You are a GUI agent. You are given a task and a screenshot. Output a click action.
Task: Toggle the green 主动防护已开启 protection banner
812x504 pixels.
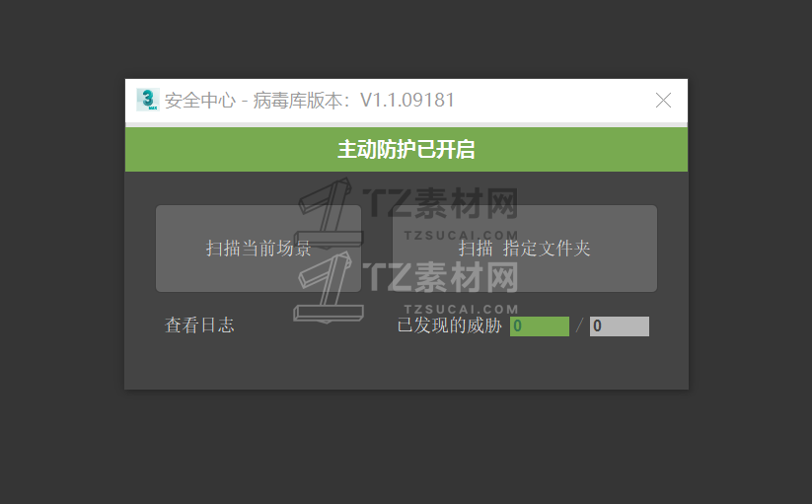coord(406,150)
